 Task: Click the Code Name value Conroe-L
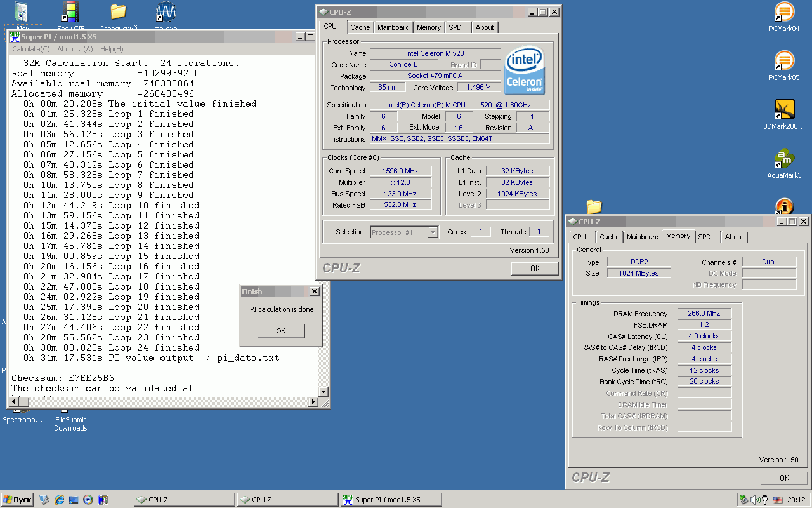click(403, 65)
